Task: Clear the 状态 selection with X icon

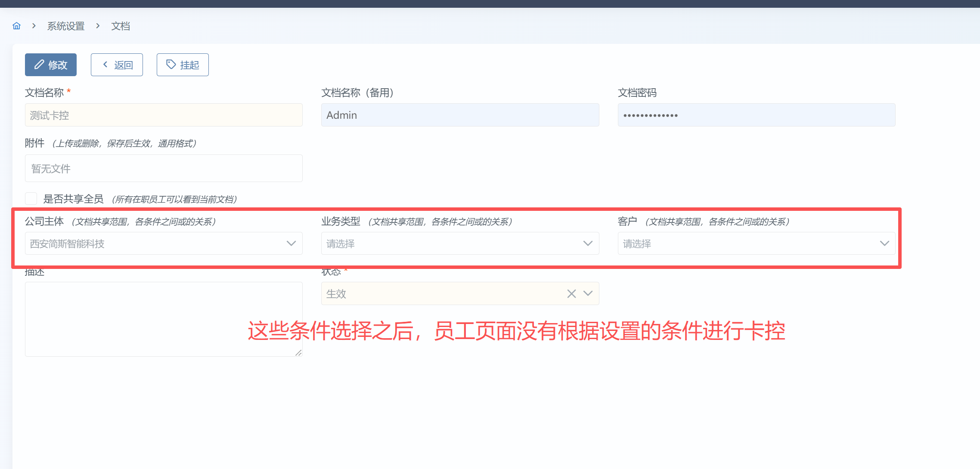Action: coord(571,293)
